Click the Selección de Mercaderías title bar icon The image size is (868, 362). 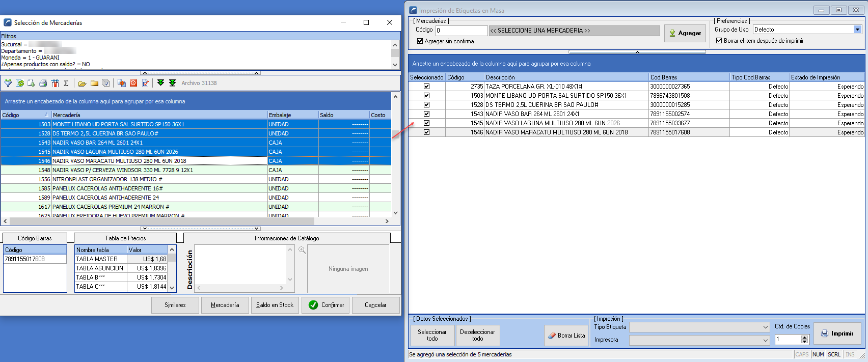coord(8,22)
